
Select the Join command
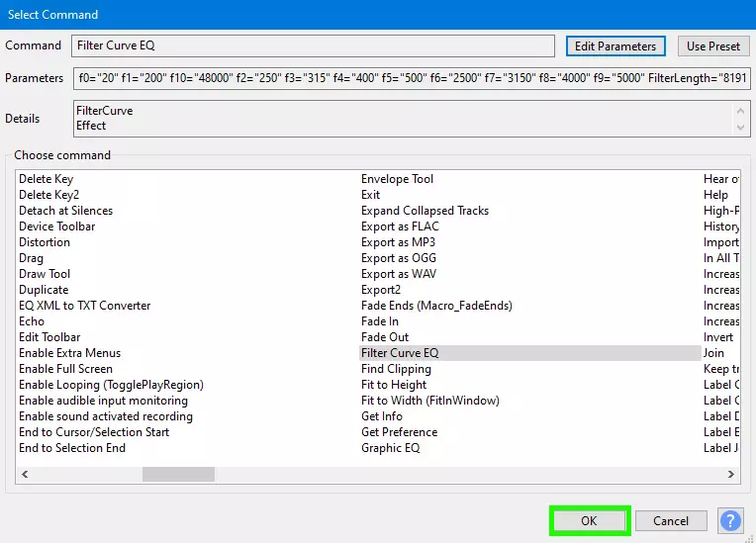pos(713,353)
